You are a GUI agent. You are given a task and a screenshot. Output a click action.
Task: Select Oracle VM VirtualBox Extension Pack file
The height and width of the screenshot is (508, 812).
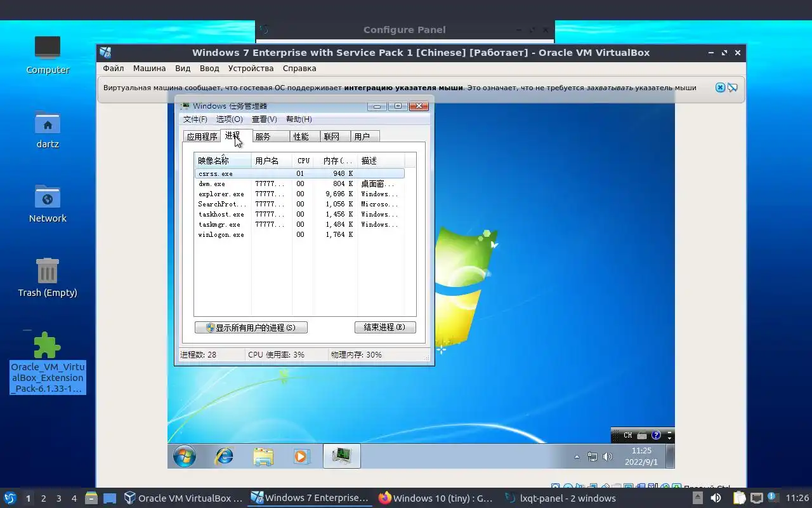pyautogui.click(x=48, y=362)
